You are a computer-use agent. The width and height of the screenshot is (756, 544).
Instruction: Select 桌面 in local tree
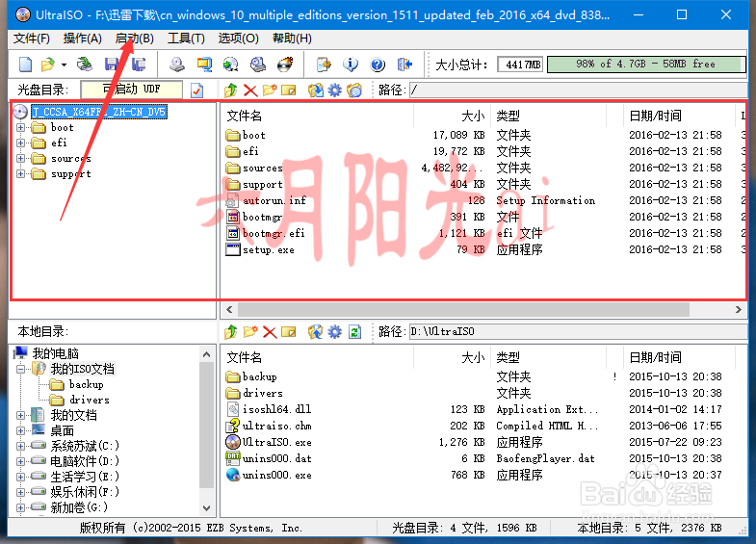click(63, 430)
